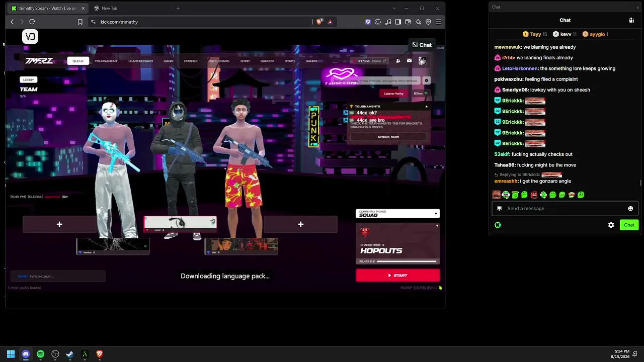The width and height of the screenshot is (644, 362).
Task: Open the STATS tab
Action: click(290, 61)
